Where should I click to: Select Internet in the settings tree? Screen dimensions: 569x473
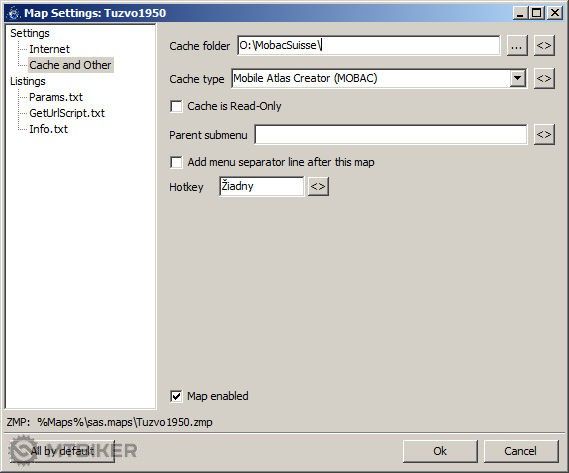(49, 49)
